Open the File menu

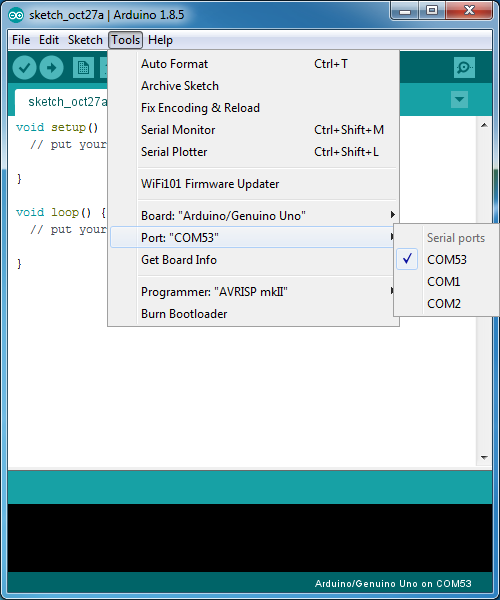click(21, 40)
